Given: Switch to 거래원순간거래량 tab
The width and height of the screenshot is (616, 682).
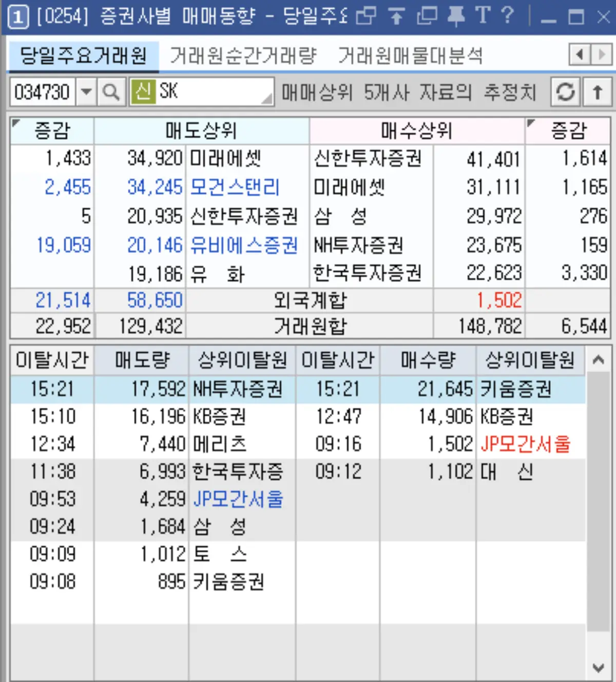Looking at the screenshot, I should [243, 55].
